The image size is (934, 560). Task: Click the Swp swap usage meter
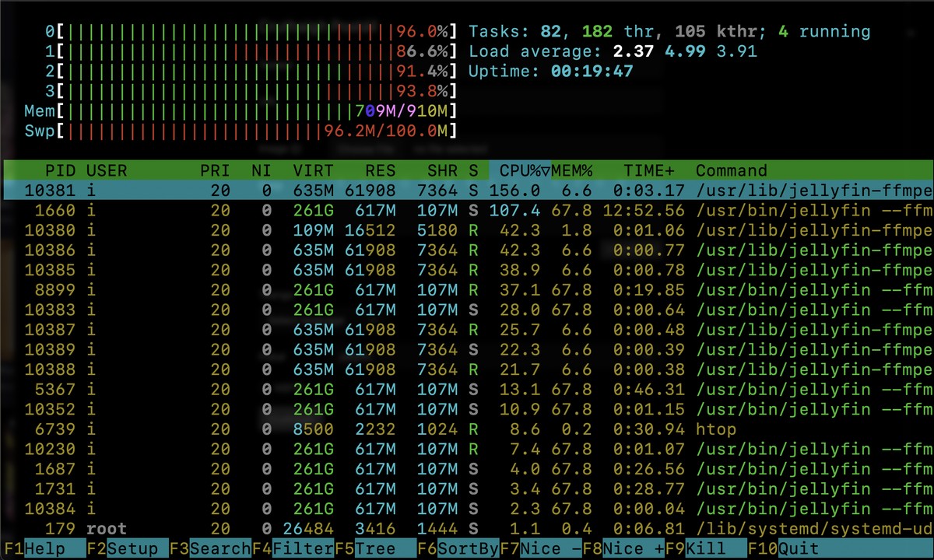tap(241, 131)
